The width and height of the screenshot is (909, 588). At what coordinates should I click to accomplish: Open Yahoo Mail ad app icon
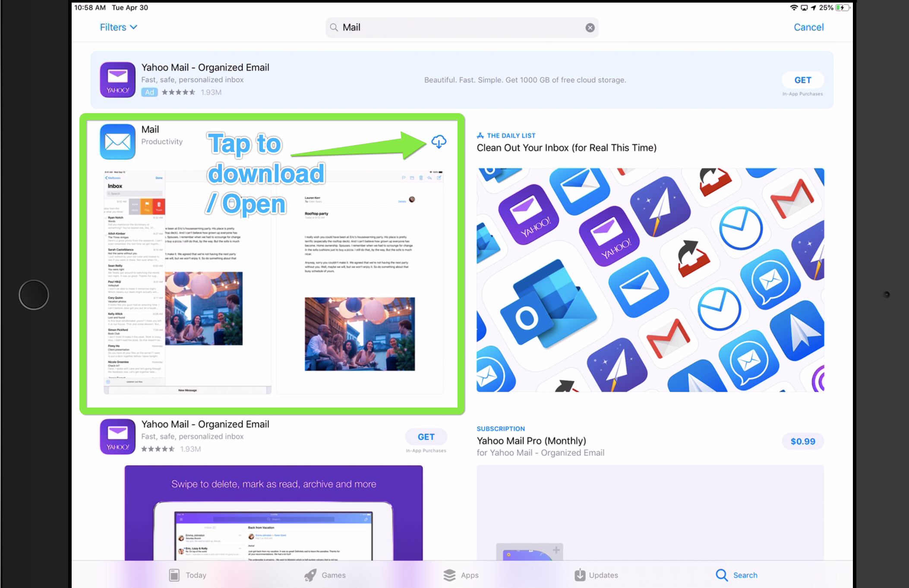tap(117, 80)
